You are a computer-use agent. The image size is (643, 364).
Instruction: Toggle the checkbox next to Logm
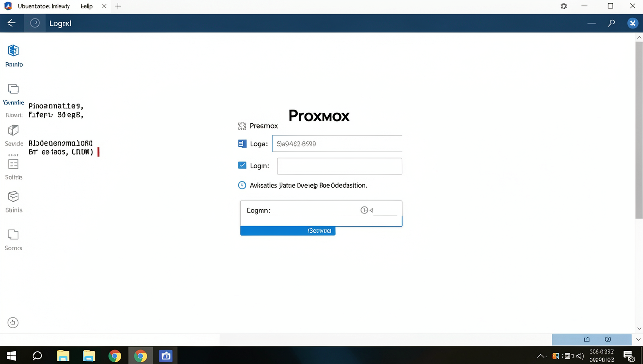pos(242,165)
